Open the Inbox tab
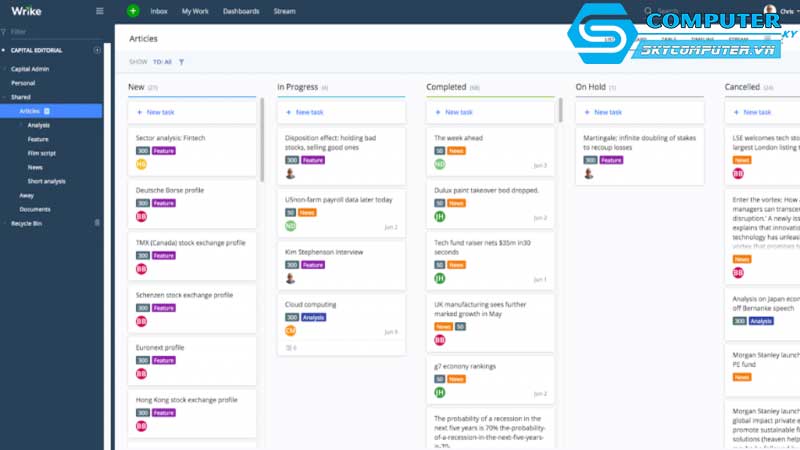Screen dimensions: 800x450 click(159, 11)
